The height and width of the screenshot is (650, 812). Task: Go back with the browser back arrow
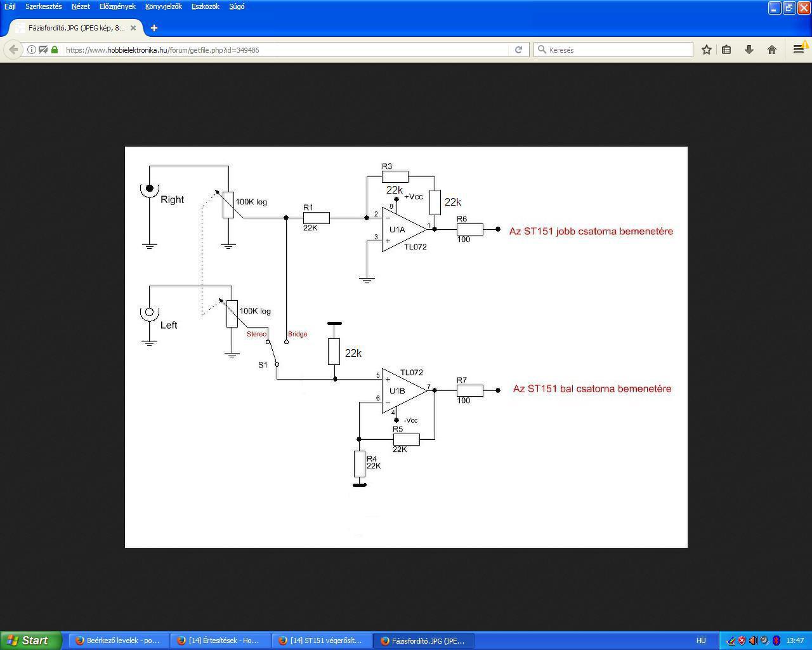(13, 50)
